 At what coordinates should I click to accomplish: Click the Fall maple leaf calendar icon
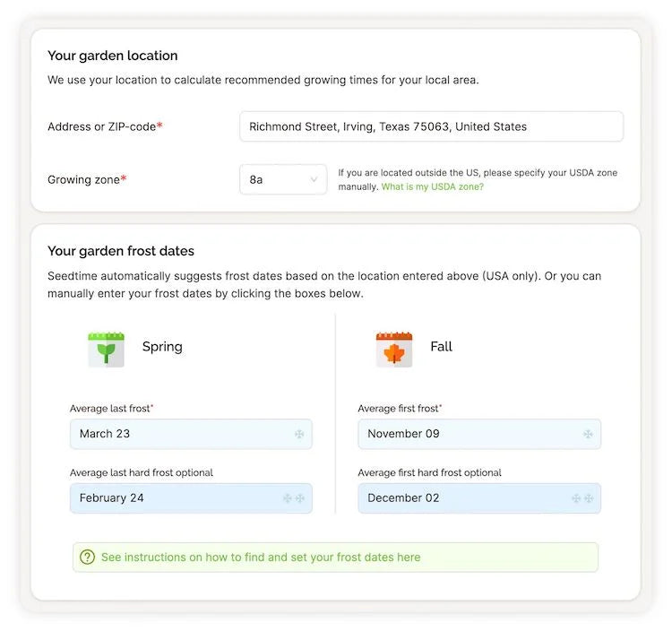click(394, 349)
